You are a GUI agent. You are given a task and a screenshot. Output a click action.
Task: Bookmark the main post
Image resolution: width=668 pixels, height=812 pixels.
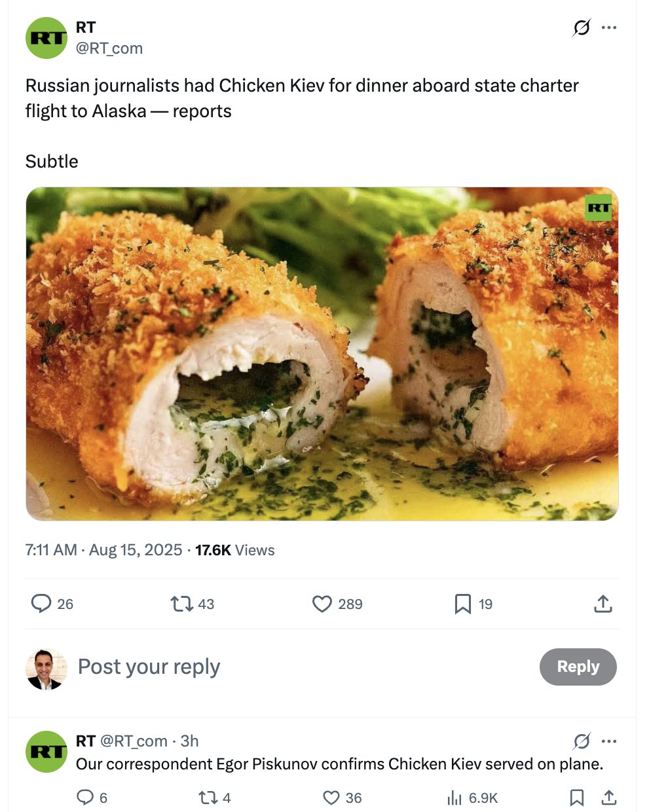coord(462,603)
